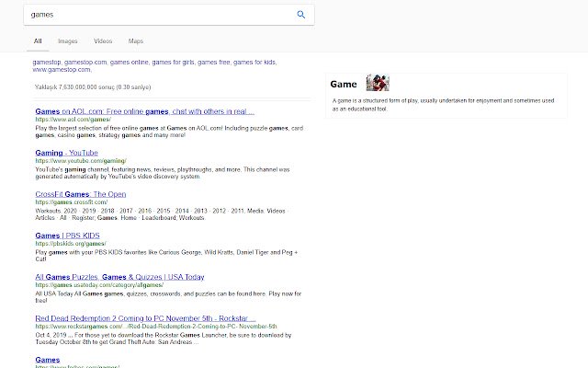Switch to the Maps tab

click(x=136, y=40)
